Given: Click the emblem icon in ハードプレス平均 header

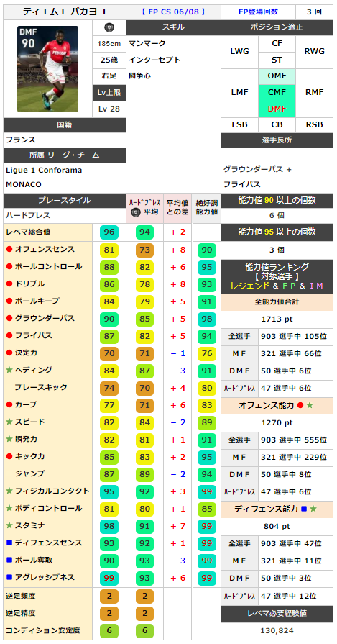Looking at the screenshot, I should [x=135, y=212].
